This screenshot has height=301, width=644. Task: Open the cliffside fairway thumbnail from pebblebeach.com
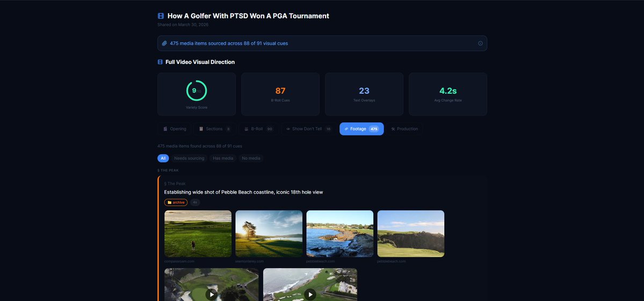tap(411, 234)
